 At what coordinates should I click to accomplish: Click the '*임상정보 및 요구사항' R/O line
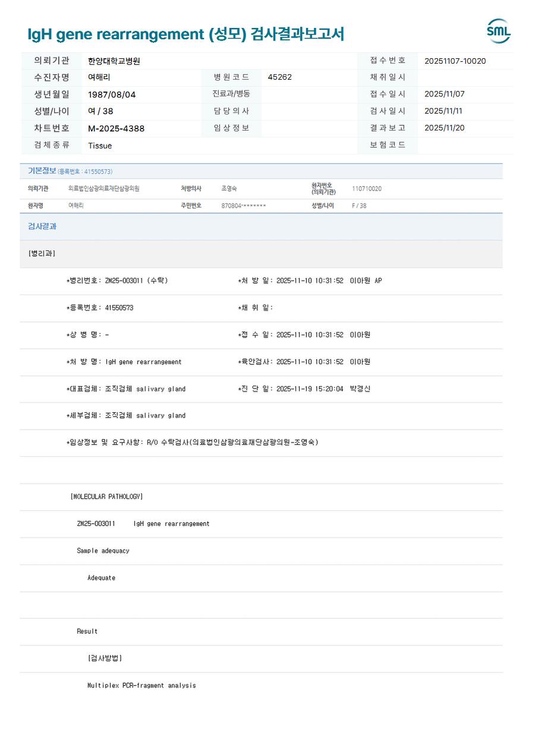pyautogui.click(x=193, y=443)
